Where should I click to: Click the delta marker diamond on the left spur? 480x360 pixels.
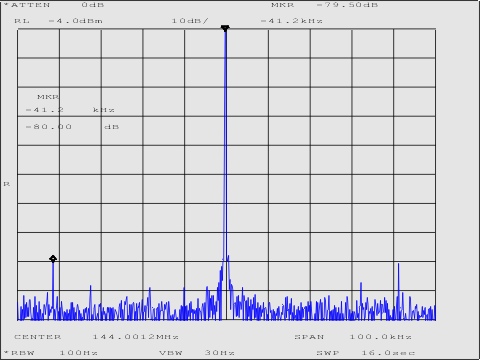(53, 259)
